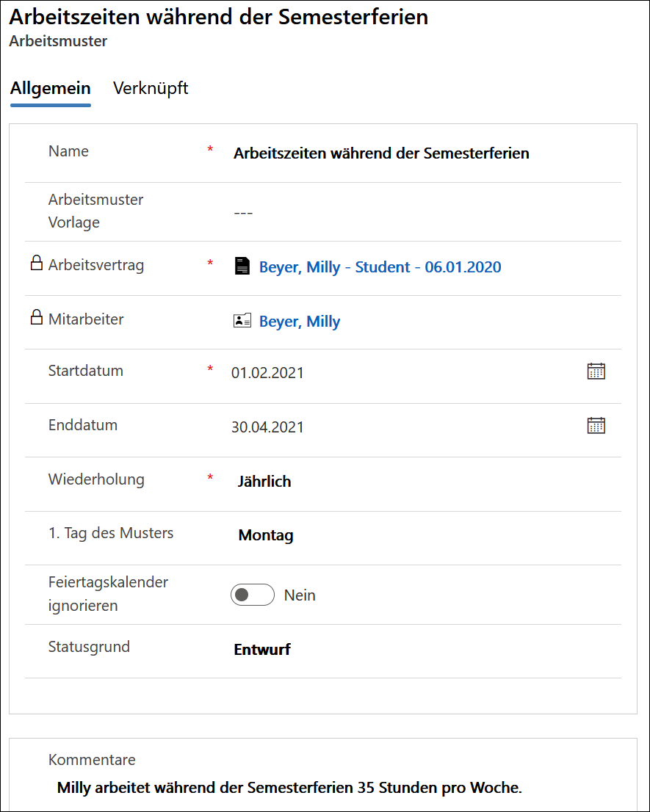Viewport: 650px width, 812px height.
Task: Click the Name field text value
Action: pos(381,153)
